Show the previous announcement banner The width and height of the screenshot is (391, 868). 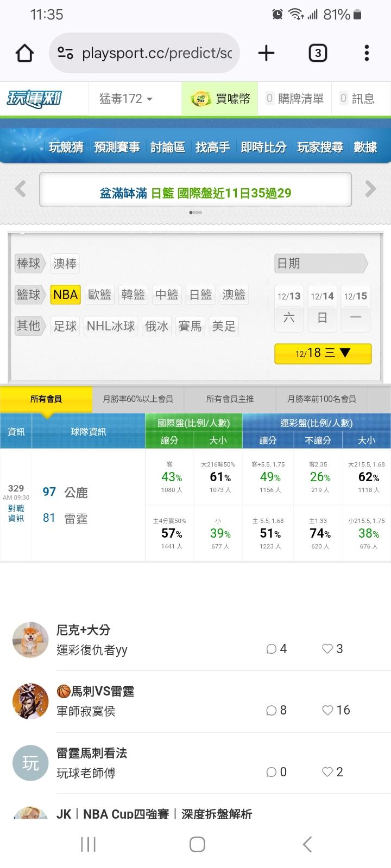coord(21,189)
